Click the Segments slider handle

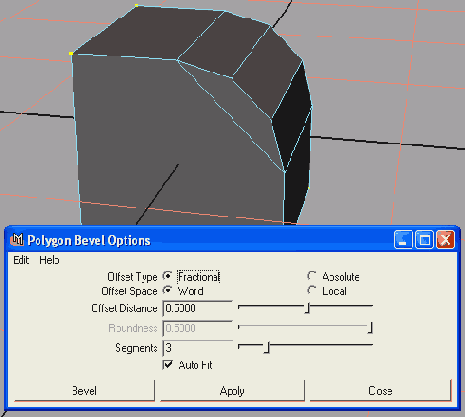tap(267, 348)
